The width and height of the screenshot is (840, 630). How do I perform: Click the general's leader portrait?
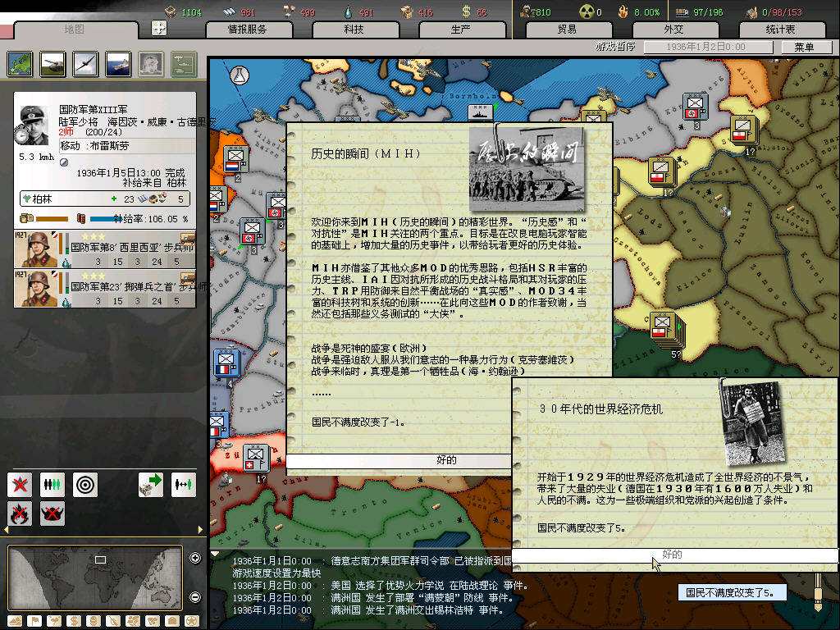tap(34, 125)
